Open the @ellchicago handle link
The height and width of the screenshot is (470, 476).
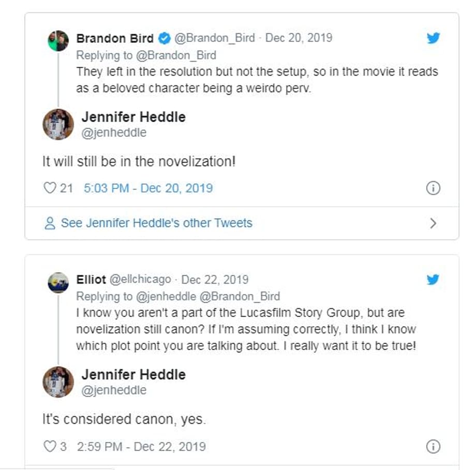139,280
